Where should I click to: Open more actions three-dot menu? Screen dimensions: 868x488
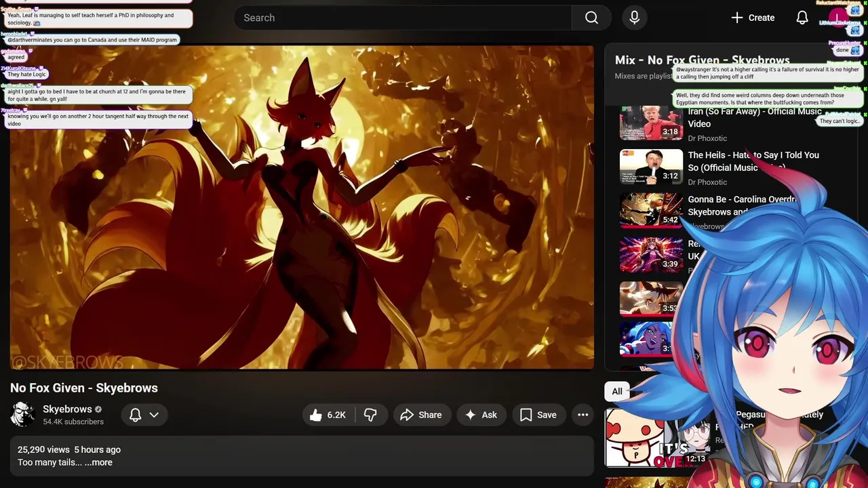point(583,415)
